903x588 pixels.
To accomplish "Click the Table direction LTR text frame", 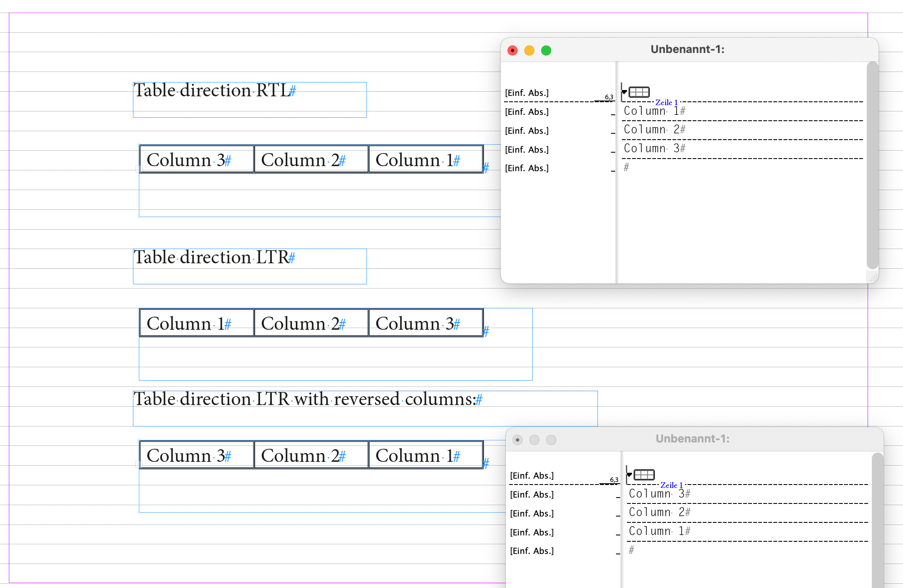I will point(212,257).
